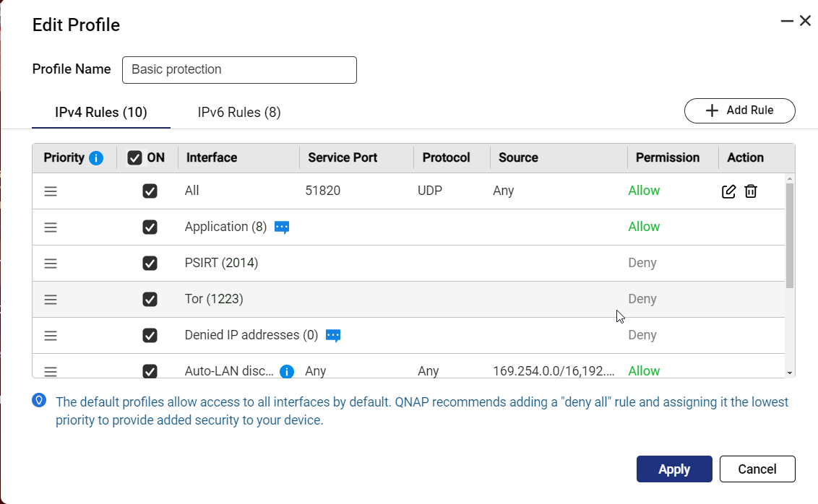Toggle the ON header checkbox

click(x=134, y=158)
